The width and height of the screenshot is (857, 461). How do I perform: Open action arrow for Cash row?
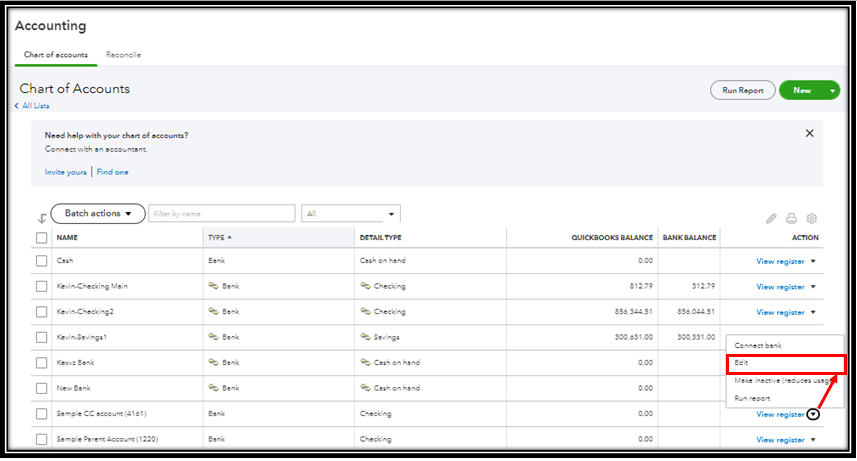[x=813, y=261]
